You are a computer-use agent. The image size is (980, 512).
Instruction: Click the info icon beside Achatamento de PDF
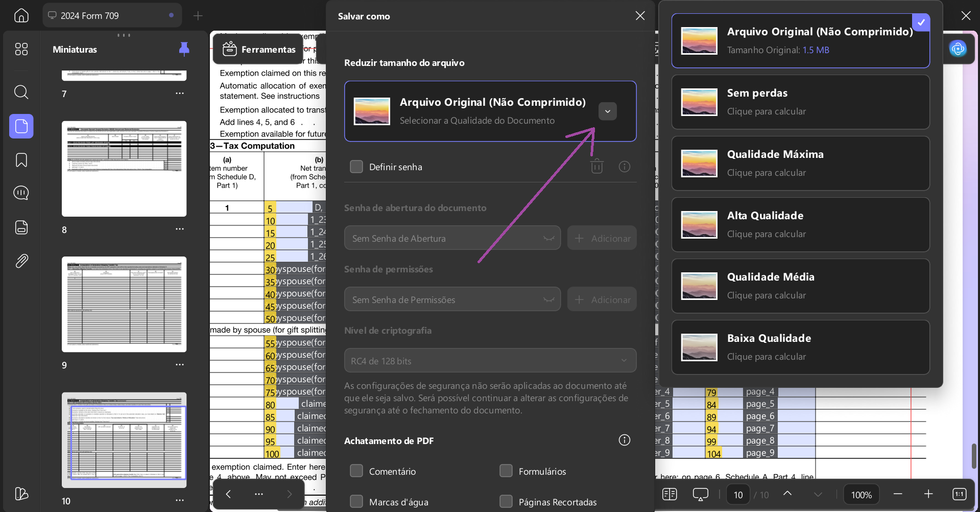pyautogui.click(x=624, y=440)
